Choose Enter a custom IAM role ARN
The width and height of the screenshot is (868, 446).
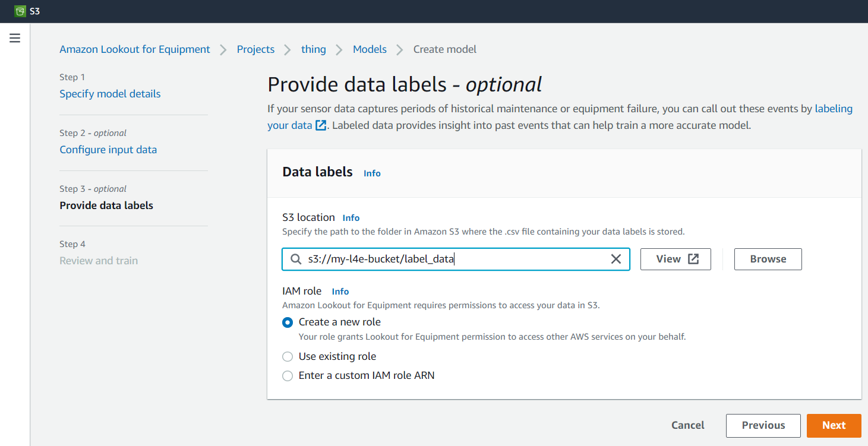288,376
